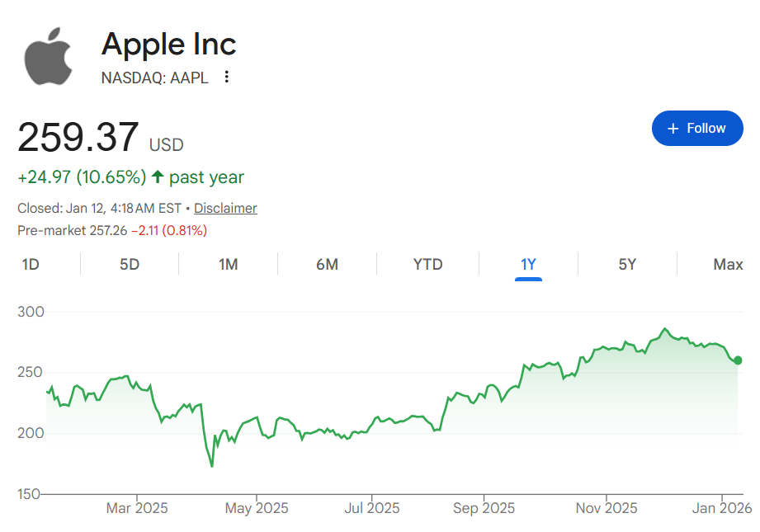Click the Apple logo icon
The image size is (760, 532).
coord(49,57)
